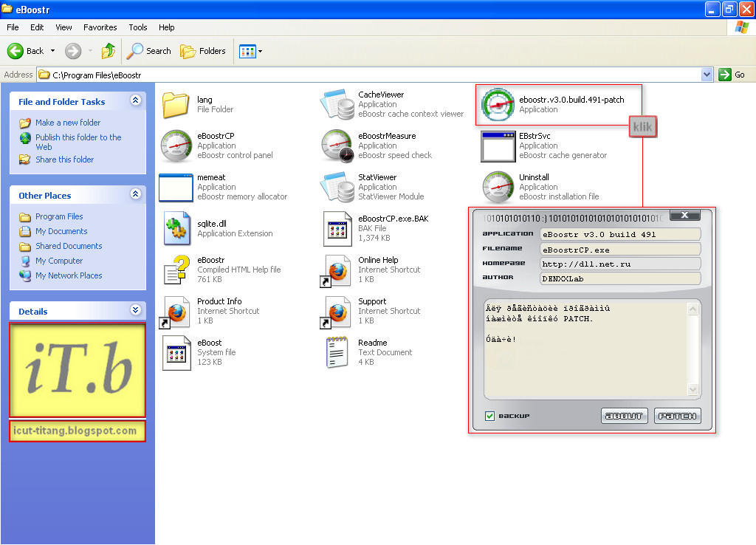Select the Readme text document icon
The image size is (756, 545).
coord(337,352)
